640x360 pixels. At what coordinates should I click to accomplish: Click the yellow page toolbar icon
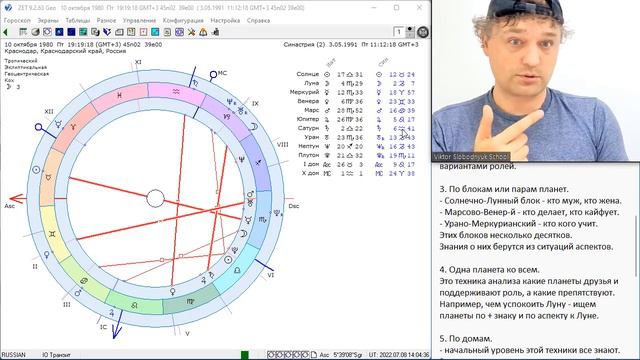[131, 32]
